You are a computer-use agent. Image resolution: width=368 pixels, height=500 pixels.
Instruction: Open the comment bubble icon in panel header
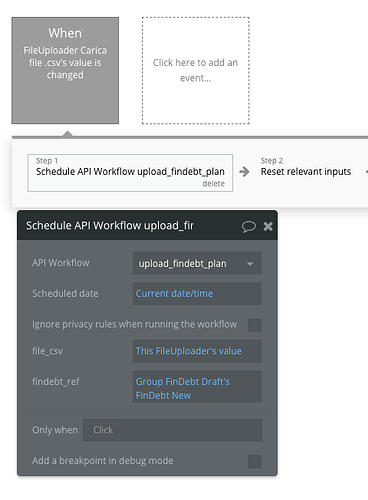point(249,226)
